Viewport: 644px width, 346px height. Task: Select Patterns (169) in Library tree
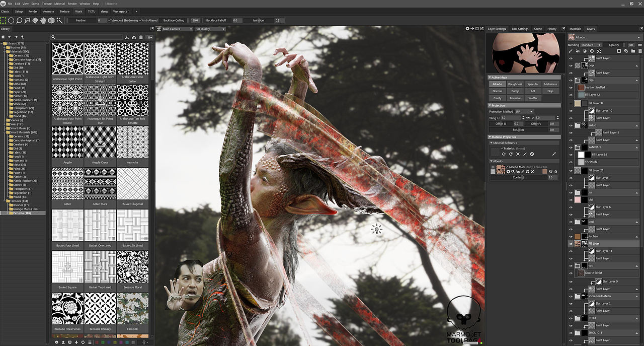(22, 213)
